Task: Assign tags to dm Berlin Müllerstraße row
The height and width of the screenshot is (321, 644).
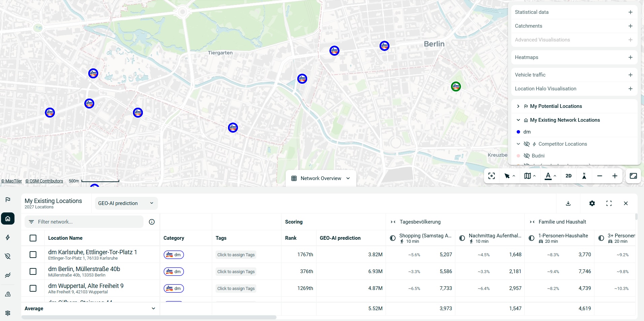Action: (236, 272)
